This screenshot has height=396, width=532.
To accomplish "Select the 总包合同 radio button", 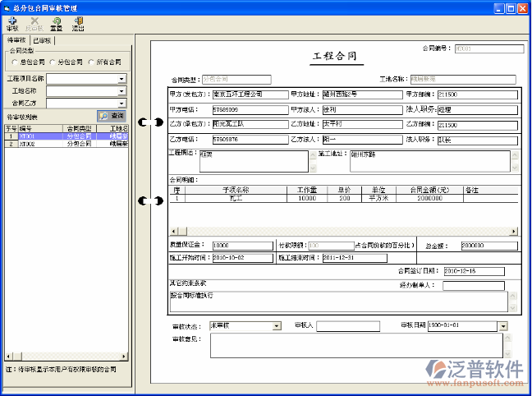I will (15, 62).
